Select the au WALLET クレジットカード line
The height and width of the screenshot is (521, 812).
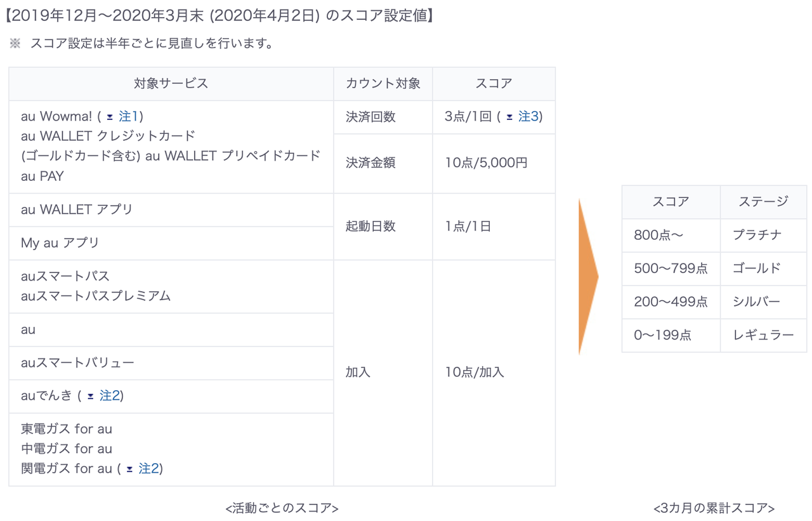coord(108,136)
